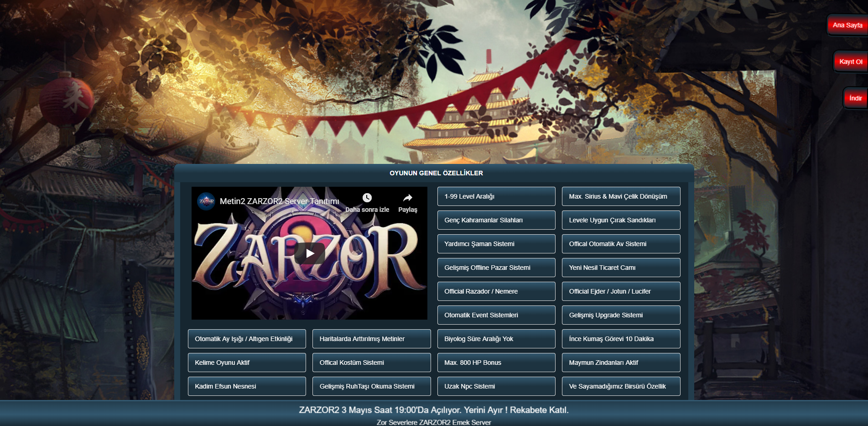Click Max. Sirius & Mavi Çelik Dönüşüm
The width and height of the screenshot is (868, 426).
coord(620,196)
